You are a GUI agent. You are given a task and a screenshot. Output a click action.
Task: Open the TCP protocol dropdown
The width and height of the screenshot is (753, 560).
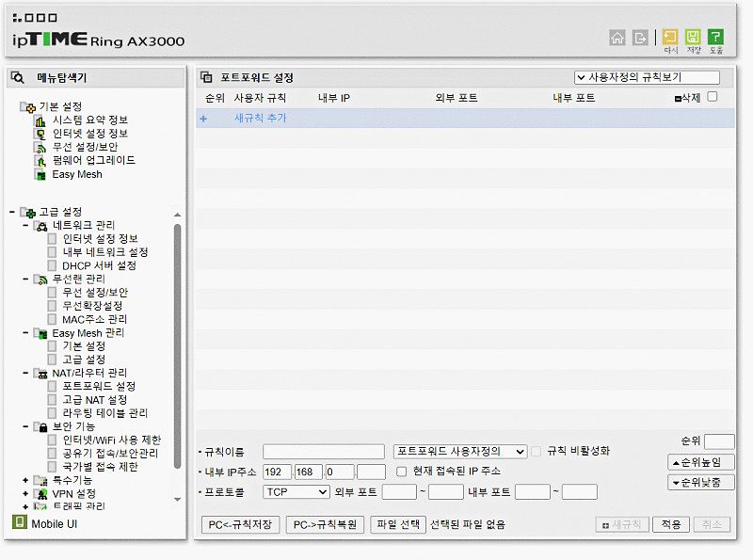tap(296, 492)
